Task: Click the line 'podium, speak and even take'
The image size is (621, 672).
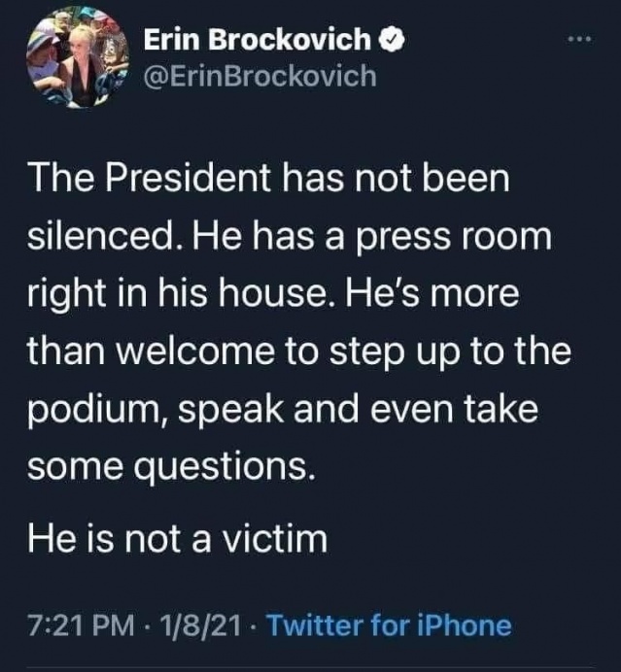Action: [x=283, y=409]
